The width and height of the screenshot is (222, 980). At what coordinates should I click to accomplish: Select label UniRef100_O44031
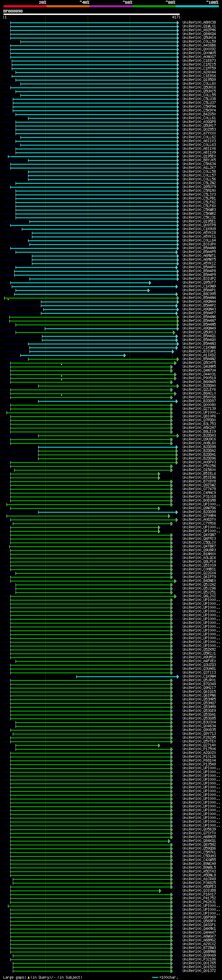pyautogui.click(x=199, y=374)
